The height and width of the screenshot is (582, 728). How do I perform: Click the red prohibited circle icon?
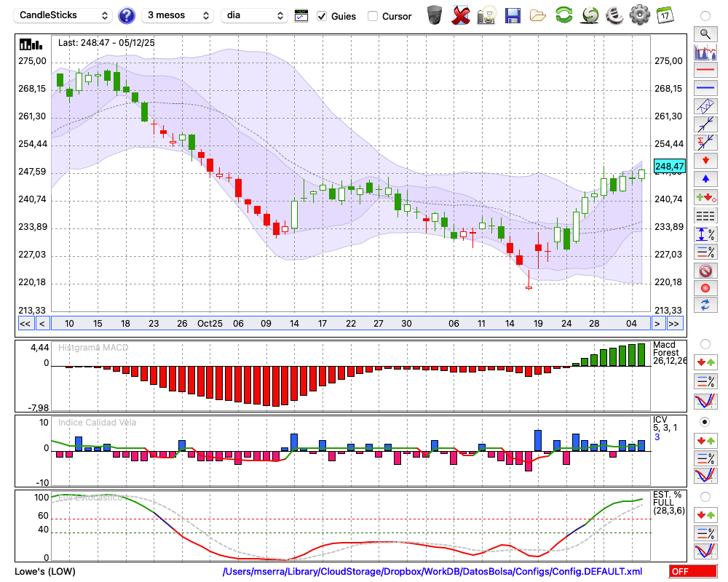point(705,270)
